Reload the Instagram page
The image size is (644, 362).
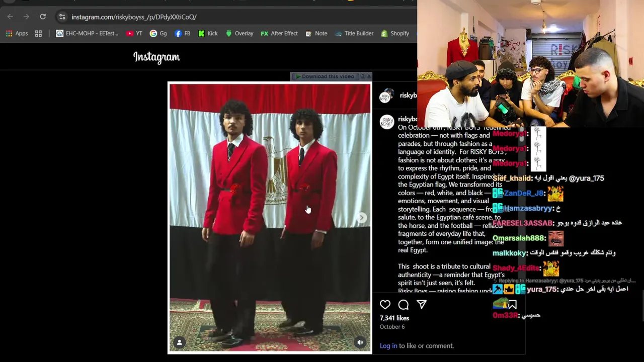43,17
